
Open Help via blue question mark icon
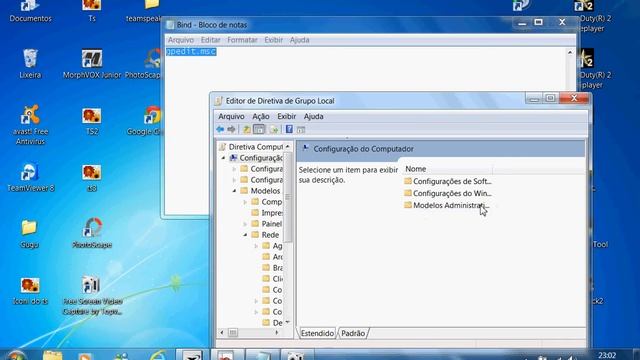[289, 129]
